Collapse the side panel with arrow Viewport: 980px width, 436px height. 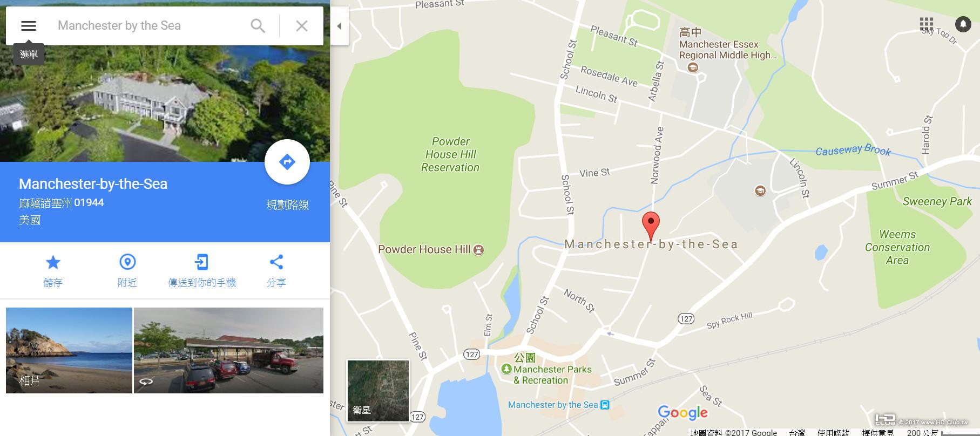[339, 26]
